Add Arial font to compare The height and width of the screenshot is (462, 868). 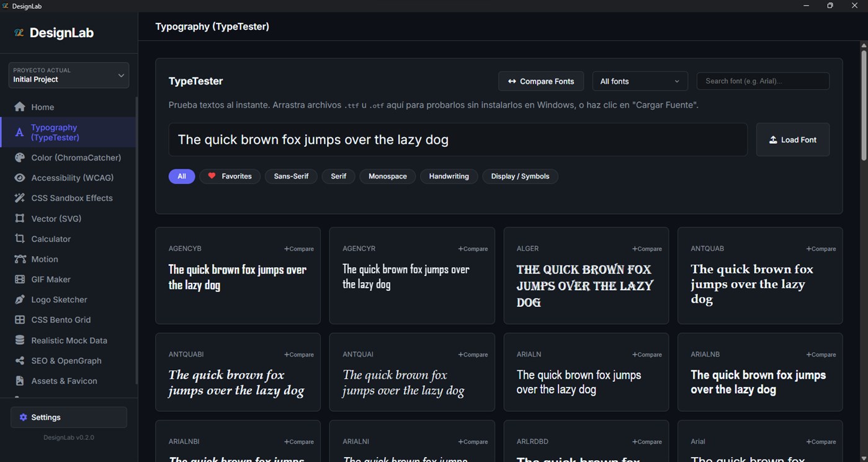(821, 442)
